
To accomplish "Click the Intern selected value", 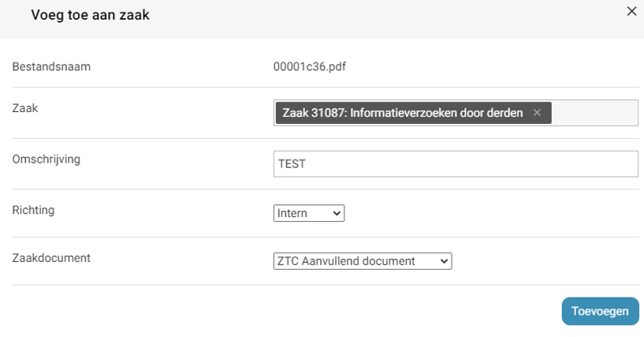I will point(293,213).
